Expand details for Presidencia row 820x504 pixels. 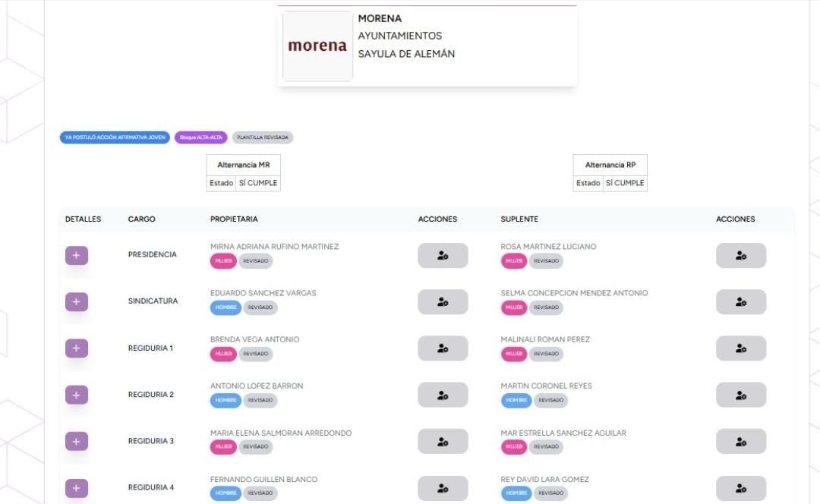(77, 256)
